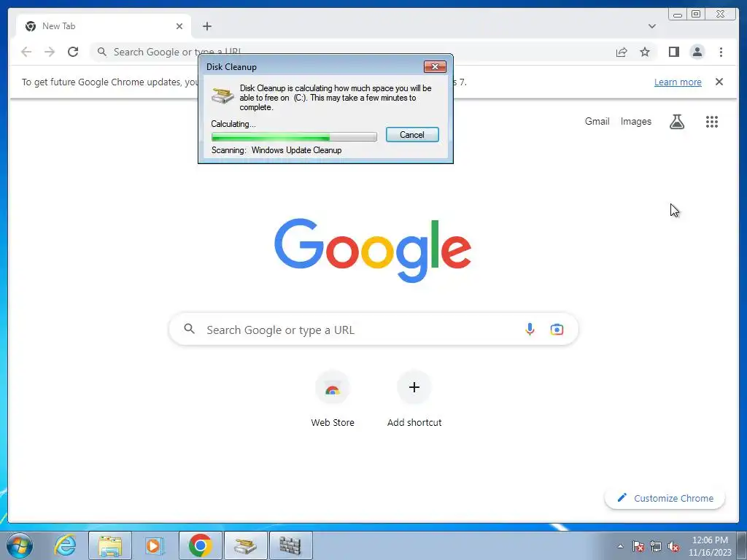
Task: Click the Google logo
Action: [373, 251]
